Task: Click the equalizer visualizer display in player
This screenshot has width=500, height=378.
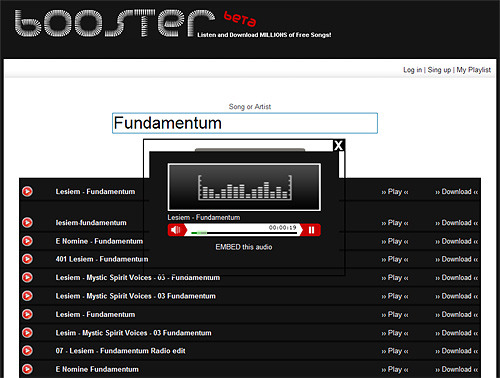Action: tap(244, 187)
